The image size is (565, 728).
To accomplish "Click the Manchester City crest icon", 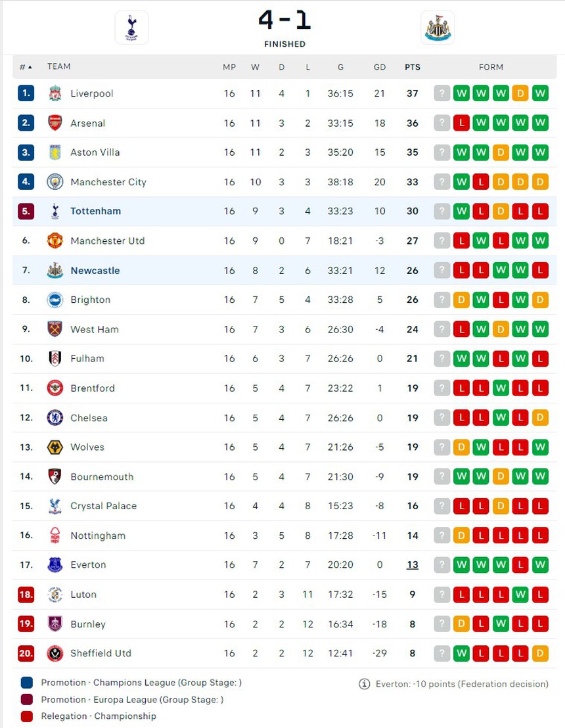I will 55,182.
